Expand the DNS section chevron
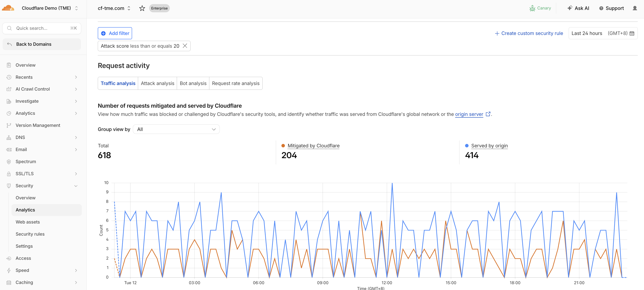The image size is (644, 290). [76, 137]
